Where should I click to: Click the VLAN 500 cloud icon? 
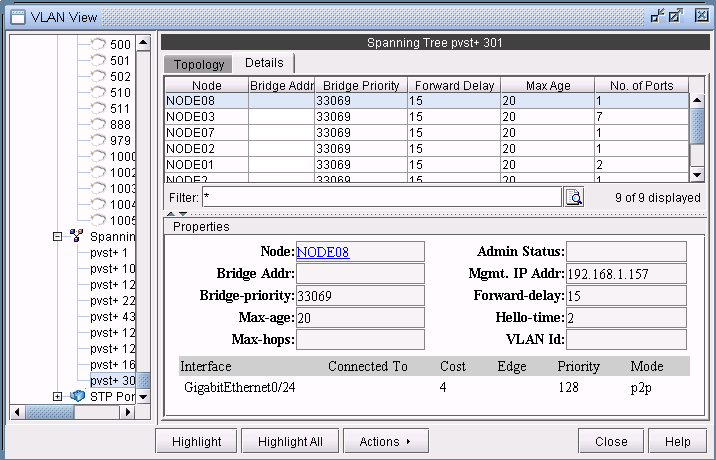tap(97, 45)
